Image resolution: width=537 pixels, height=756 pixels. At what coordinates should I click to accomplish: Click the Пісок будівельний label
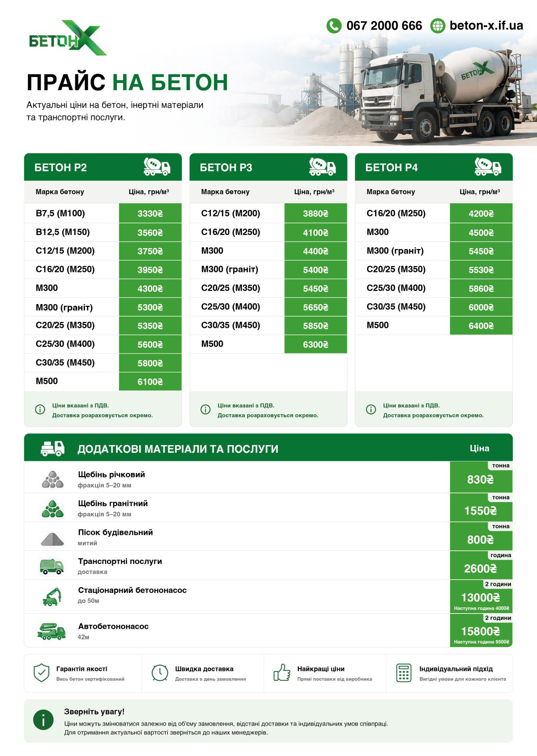[115, 532]
